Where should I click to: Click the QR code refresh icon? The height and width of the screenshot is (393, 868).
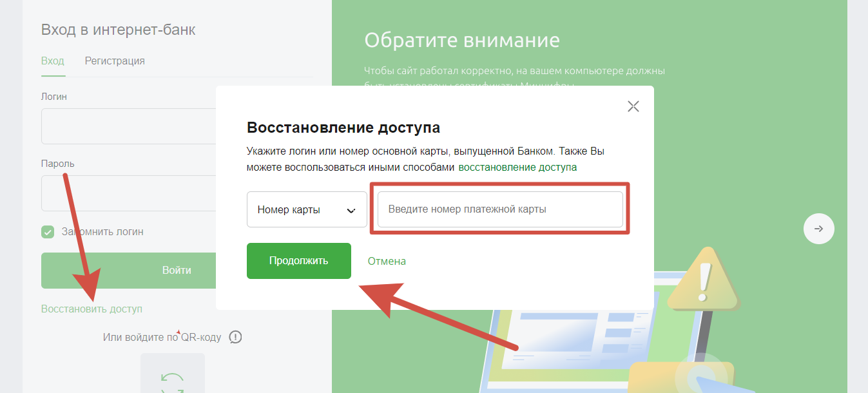(x=173, y=382)
